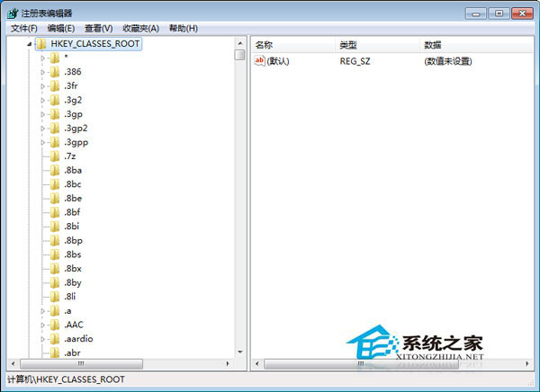Expand the .386 key
The image size is (540, 392).
(x=42, y=72)
